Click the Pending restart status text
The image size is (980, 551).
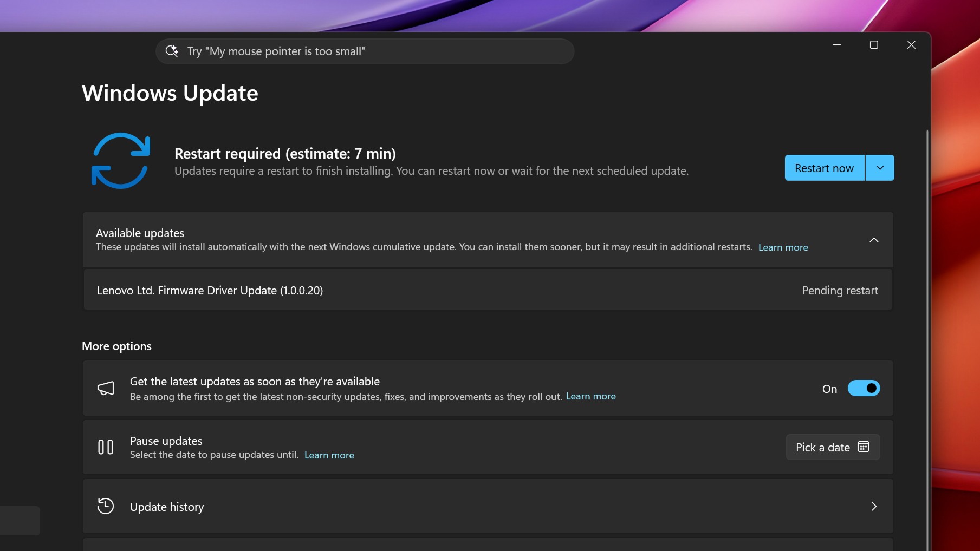840,291
